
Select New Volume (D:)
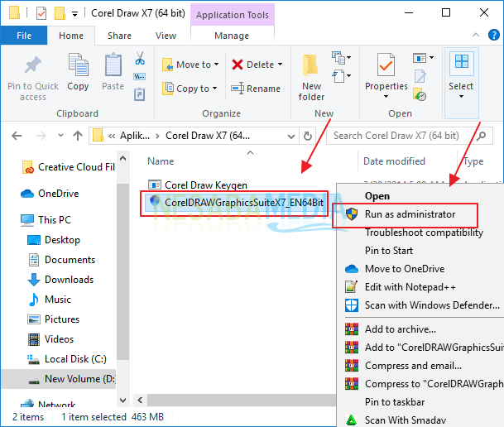(x=59, y=379)
